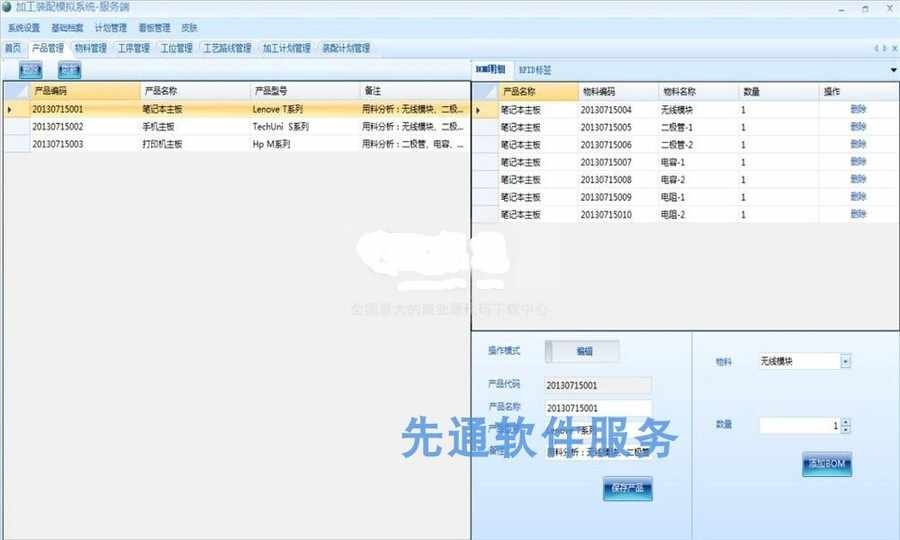Screen dimensions: 900x540
Task: Open the 计划管理 menu
Action: 111,28
